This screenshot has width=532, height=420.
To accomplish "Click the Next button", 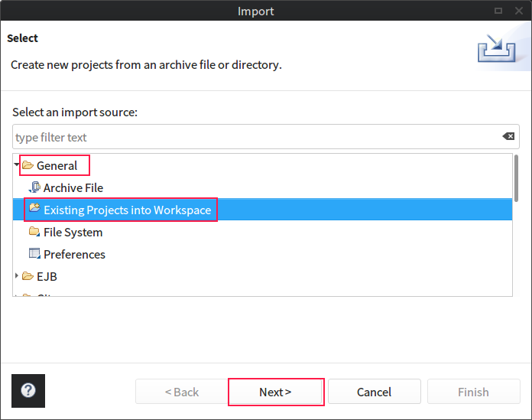I will [x=275, y=392].
